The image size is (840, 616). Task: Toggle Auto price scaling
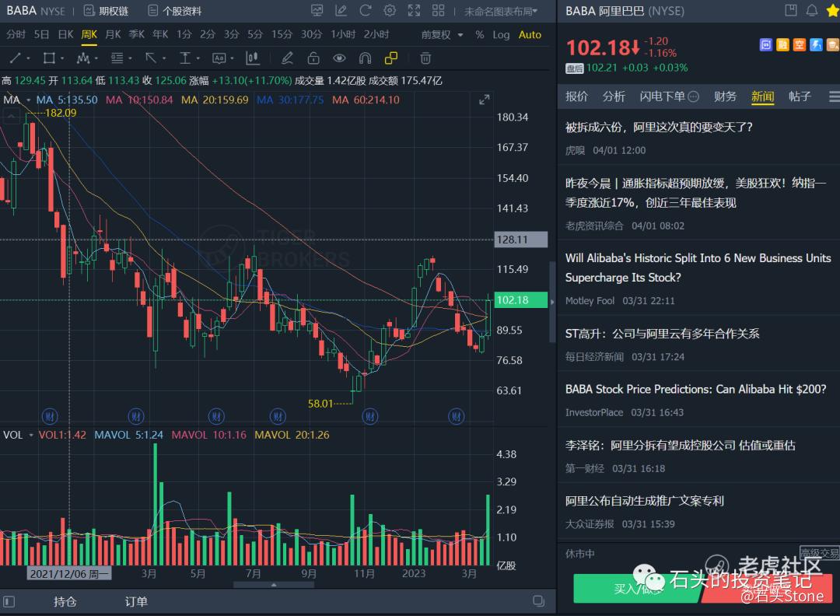tap(530, 35)
